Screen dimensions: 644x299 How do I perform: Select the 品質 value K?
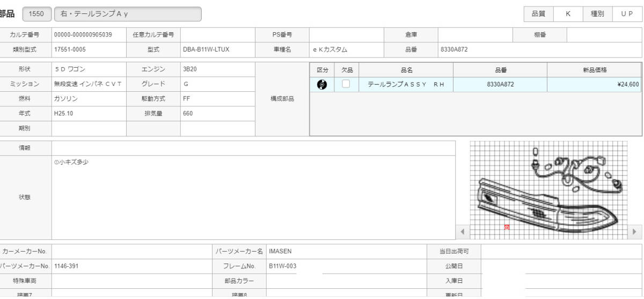(568, 14)
